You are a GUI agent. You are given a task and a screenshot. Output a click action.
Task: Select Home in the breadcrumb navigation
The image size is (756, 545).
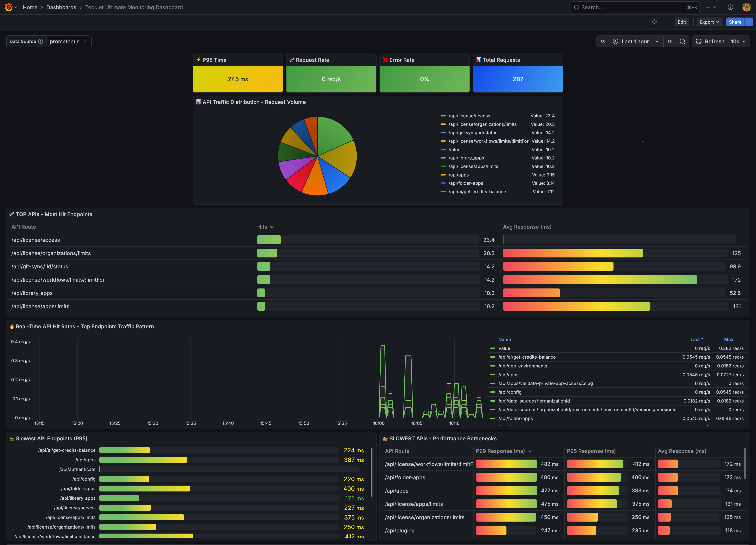30,7
